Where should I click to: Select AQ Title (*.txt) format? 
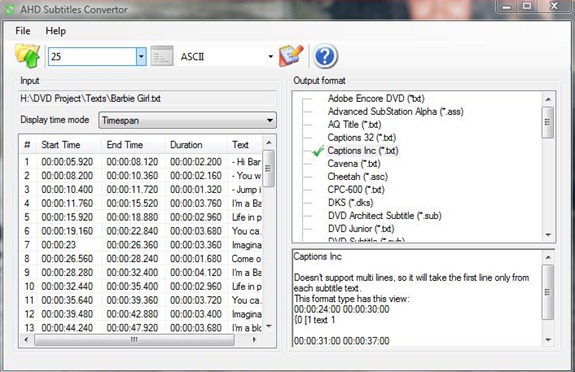[x=354, y=125]
